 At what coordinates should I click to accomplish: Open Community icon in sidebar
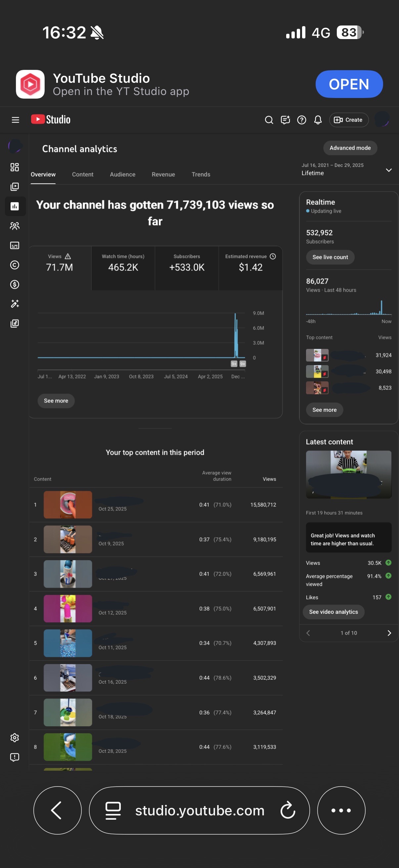(15, 226)
